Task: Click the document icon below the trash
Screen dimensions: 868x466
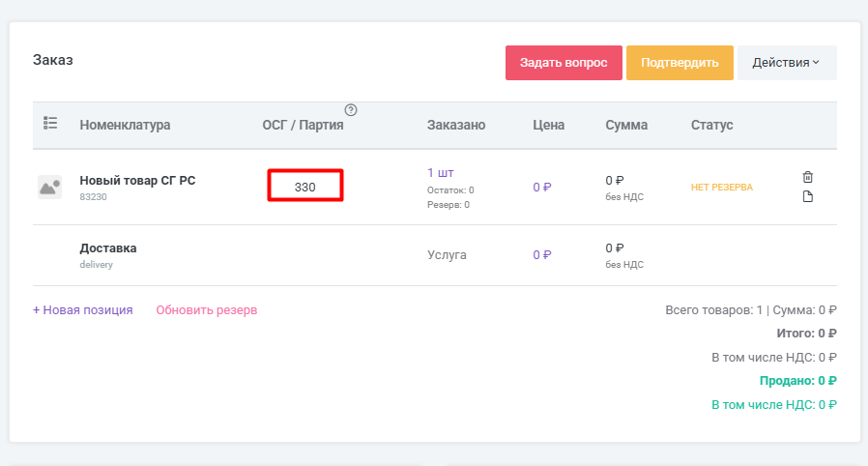Action: (808, 197)
